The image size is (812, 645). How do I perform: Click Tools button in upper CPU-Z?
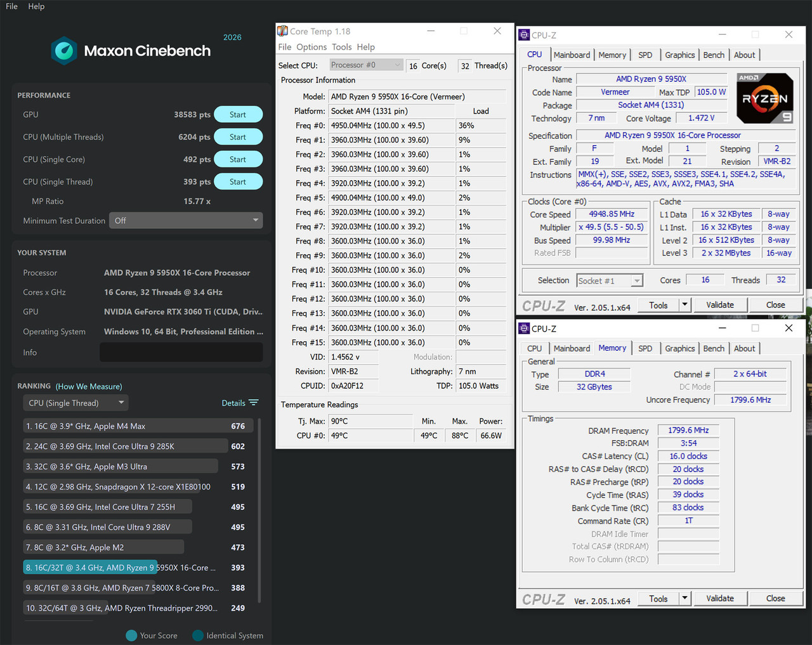(658, 305)
